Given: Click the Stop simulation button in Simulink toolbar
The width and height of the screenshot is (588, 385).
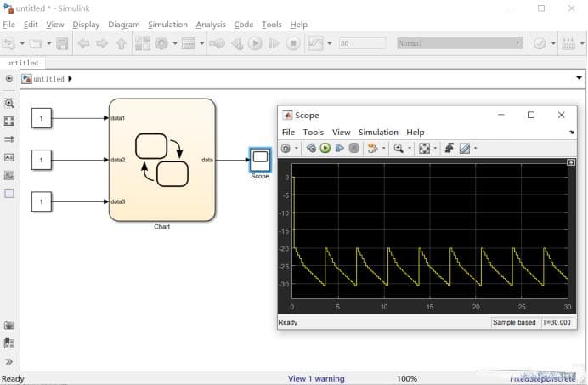Looking at the screenshot, I should point(293,43).
